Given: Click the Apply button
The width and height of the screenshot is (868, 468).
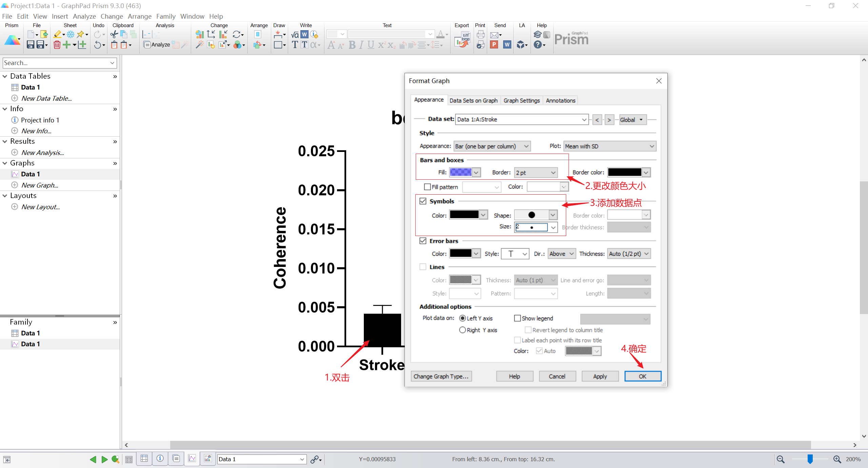Looking at the screenshot, I should coord(599,376).
